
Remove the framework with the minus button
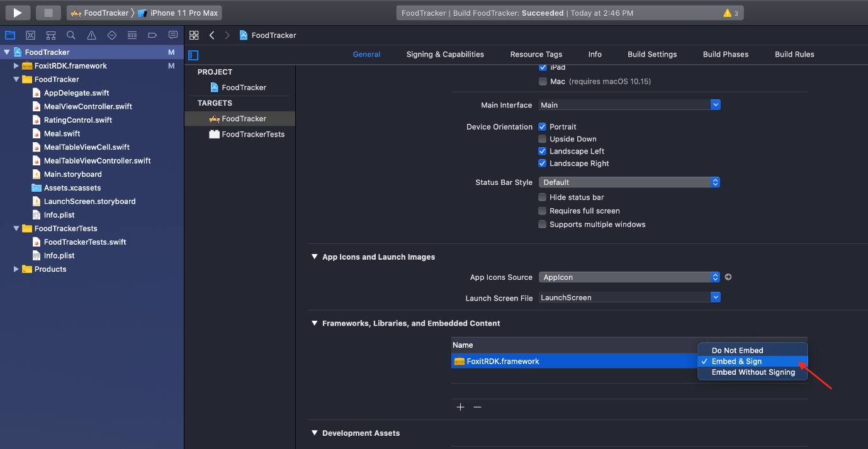(x=477, y=407)
